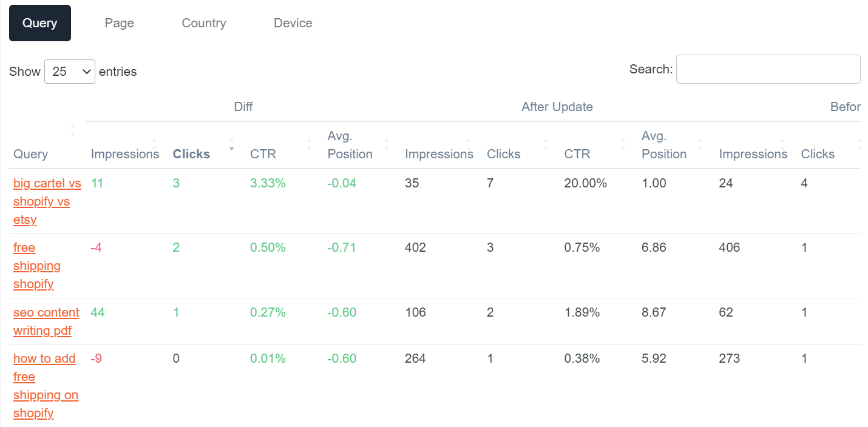Sort the Before Impressions column arrows
Image resolution: width=868 pixels, height=427 pixels.
tap(782, 144)
